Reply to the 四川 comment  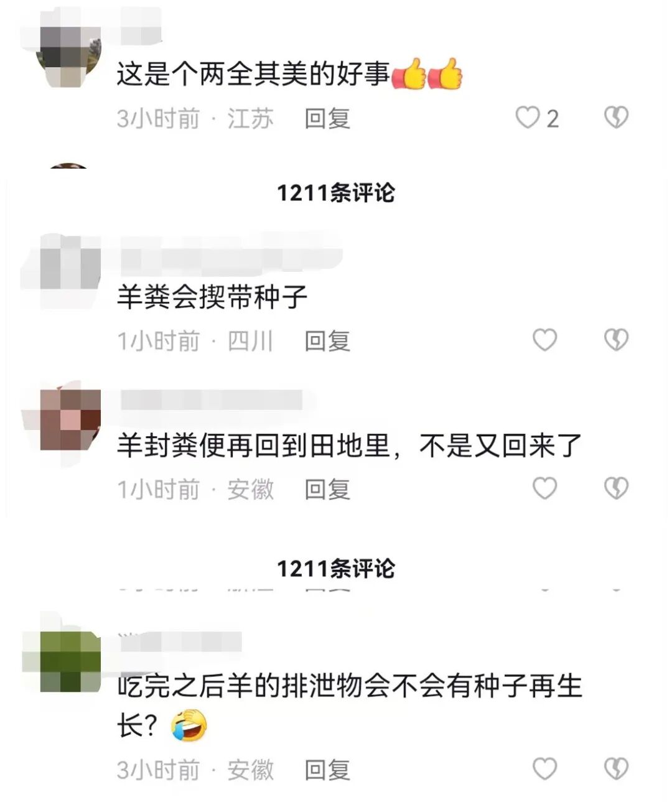coord(327,341)
